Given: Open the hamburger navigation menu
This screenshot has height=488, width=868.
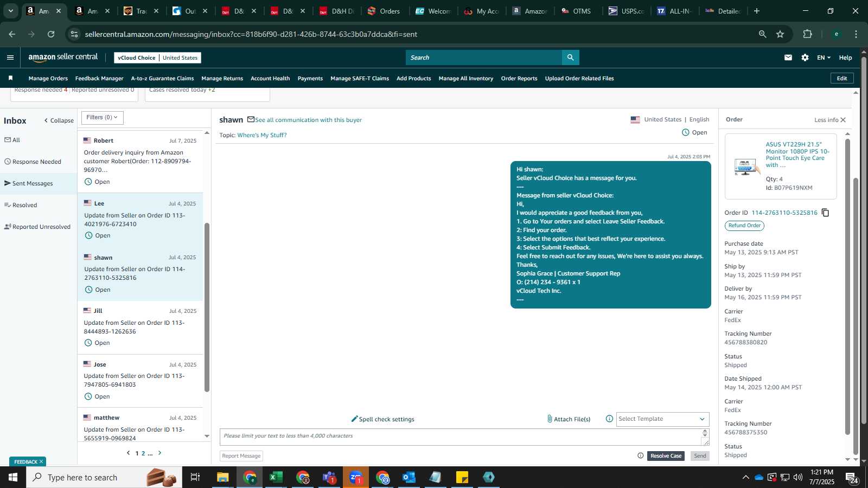Looking at the screenshot, I should pos(10,57).
